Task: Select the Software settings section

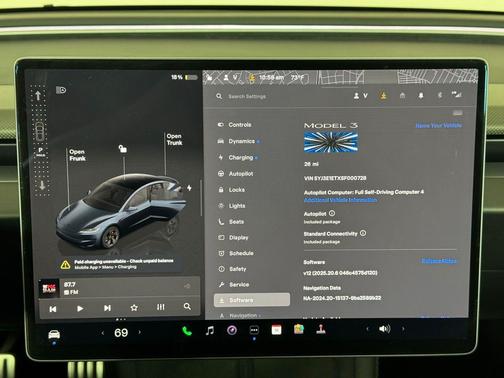Action: (252, 300)
